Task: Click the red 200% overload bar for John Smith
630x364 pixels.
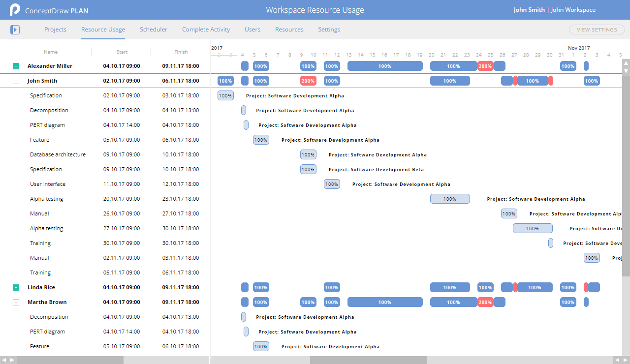Action: [308, 80]
